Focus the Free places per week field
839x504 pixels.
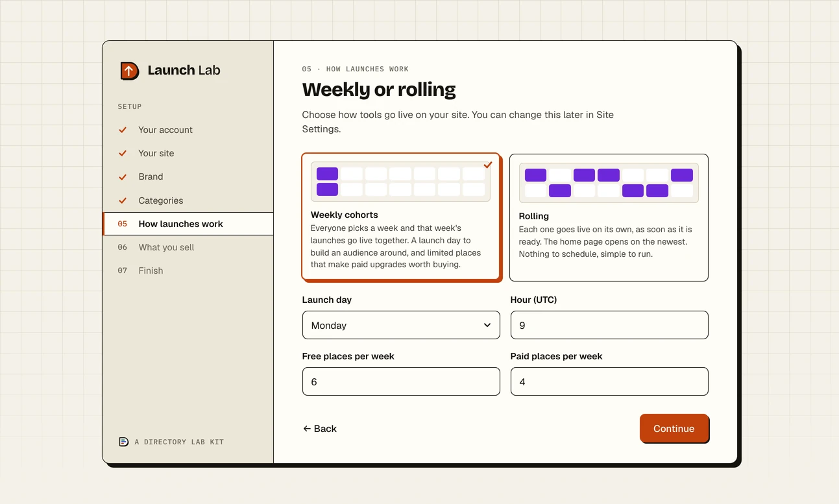click(x=401, y=381)
